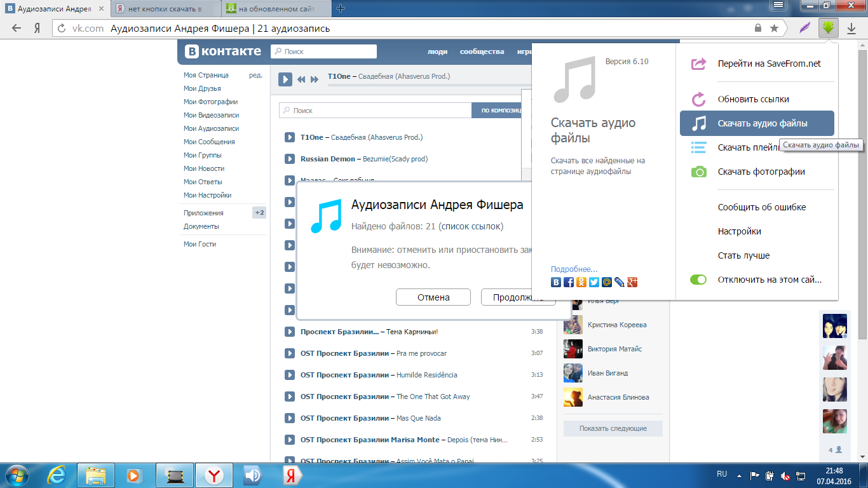Play Mas Que Nada track
The height and width of the screenshot is (488, 868).
[289, 418]
